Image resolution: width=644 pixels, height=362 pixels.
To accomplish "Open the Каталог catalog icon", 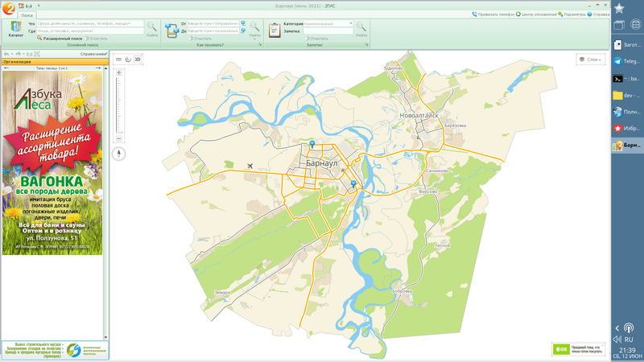I will tap(15, 29).
